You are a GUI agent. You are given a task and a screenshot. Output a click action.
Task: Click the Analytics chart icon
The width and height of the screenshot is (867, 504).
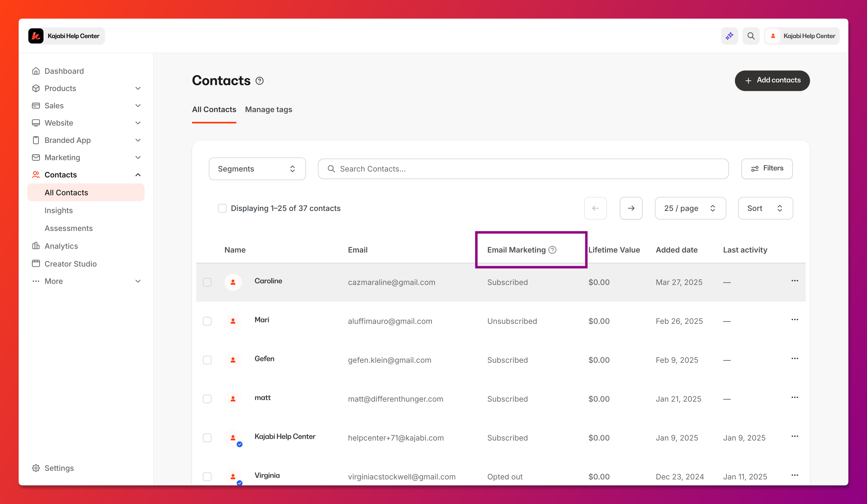point(36,246)
